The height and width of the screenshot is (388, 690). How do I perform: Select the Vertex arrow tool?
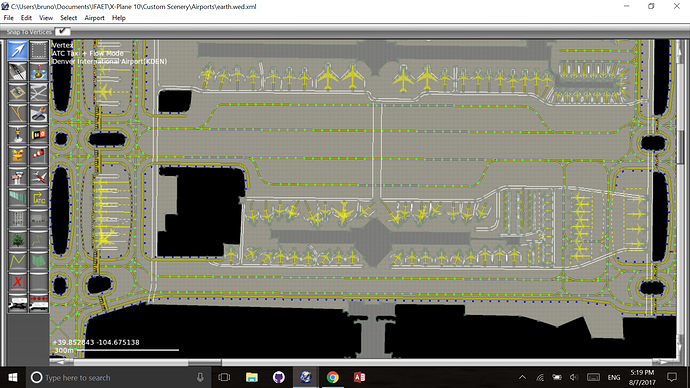point(18,50)
